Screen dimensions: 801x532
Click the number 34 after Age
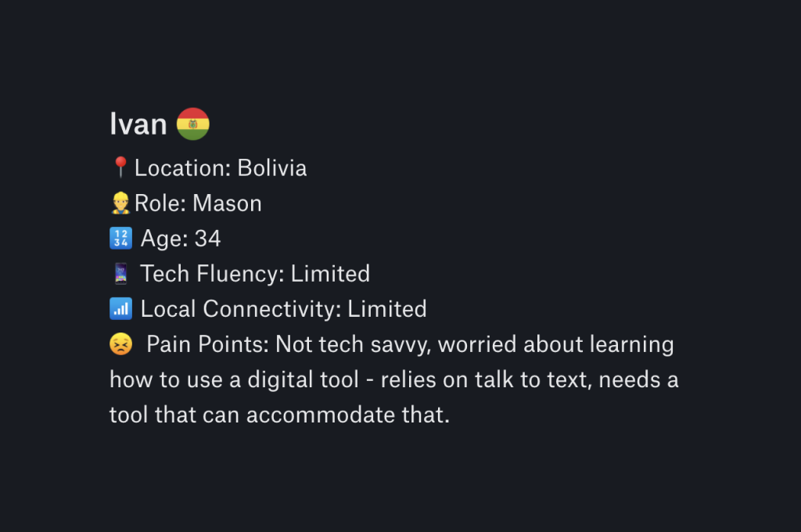click(x=207, y=239)
